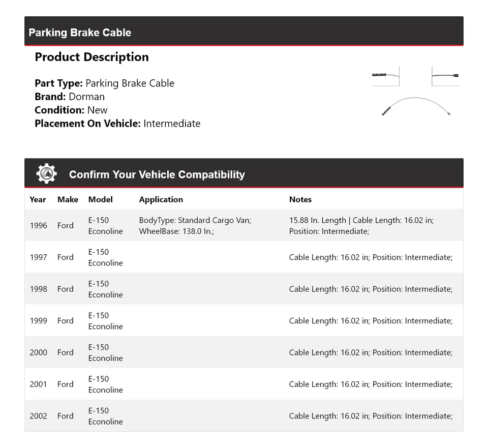Select the 1997 year cell
This screenshot has height=448, width=488.
(x=38, y=257)
